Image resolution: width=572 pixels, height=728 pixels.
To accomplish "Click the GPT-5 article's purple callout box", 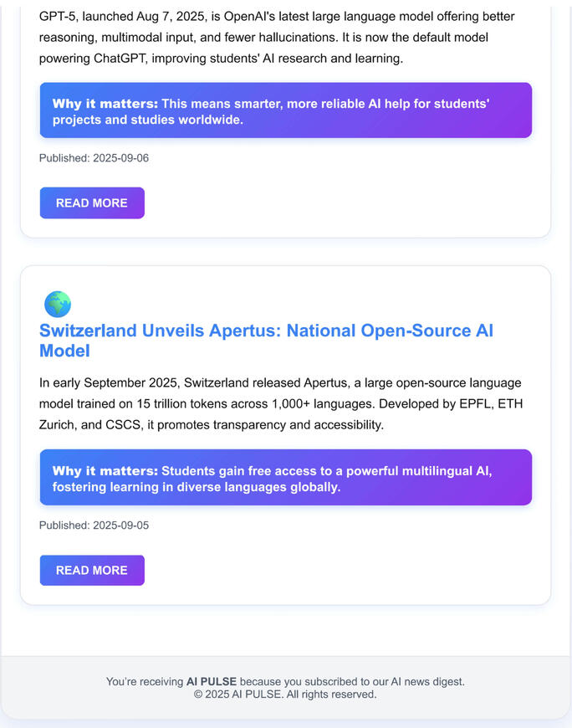I will (x=285, y=110).
